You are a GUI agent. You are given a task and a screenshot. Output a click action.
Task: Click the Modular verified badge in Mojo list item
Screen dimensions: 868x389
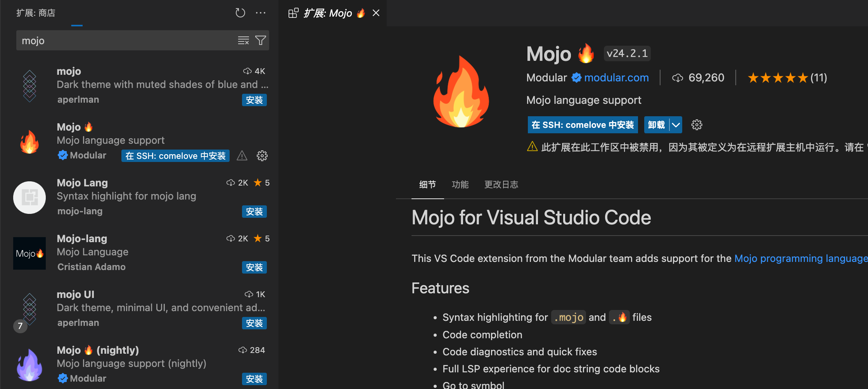tap(62, 155)
